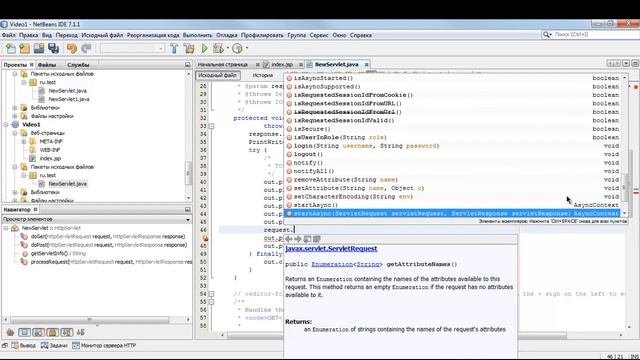Close the NewServlet.java editor tab
Viewport: 640px width, 360px height.
pyautogui.click(x=367, y=64)
